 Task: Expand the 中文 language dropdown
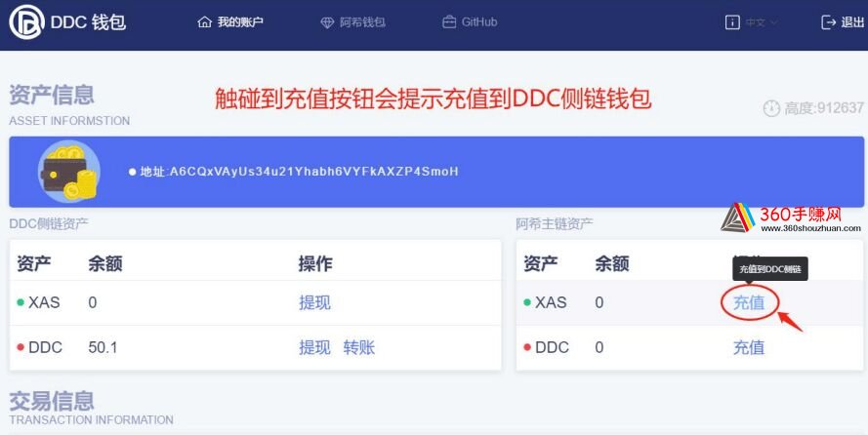pos(762,22)
